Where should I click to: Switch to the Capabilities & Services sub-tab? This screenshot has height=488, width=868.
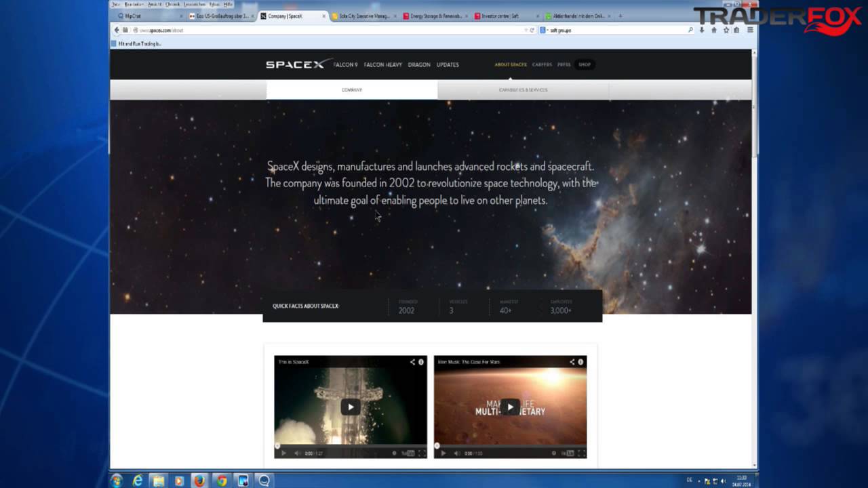point(523,89)
